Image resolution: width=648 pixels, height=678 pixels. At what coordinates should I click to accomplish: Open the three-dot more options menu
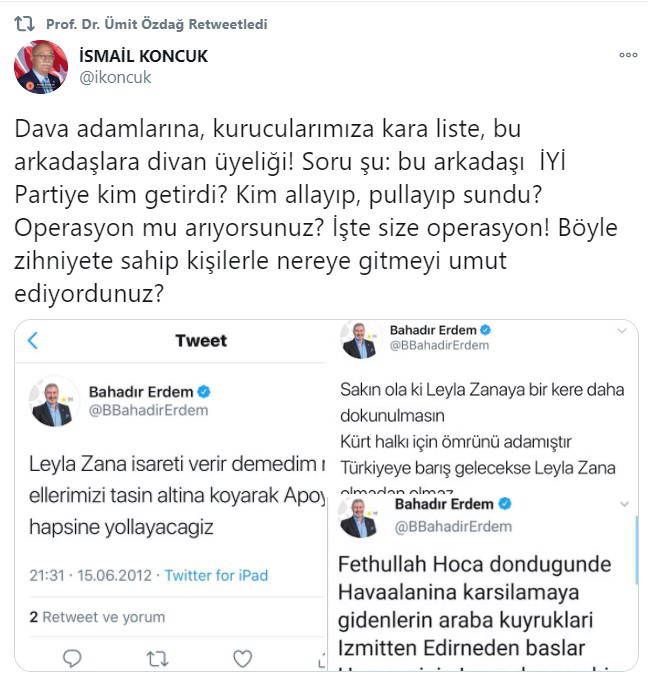628,55
